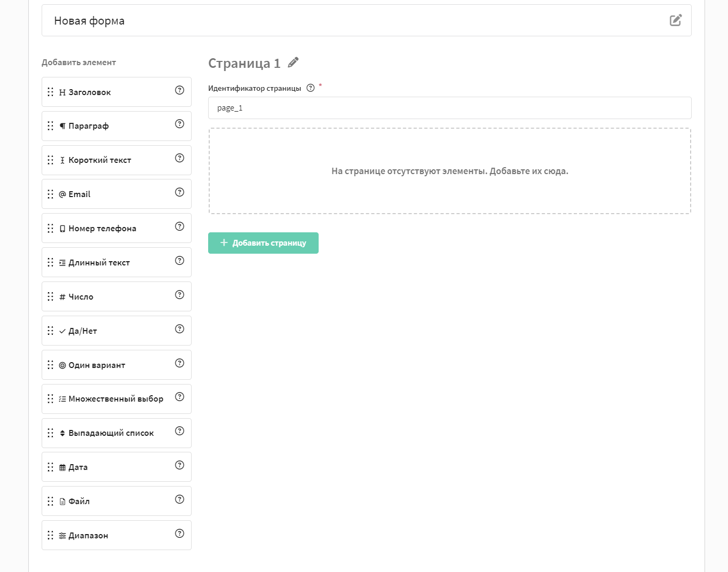Click the pencil icon beside Страница 1
This screenshot has width=728, height=572.
(293, 62)
